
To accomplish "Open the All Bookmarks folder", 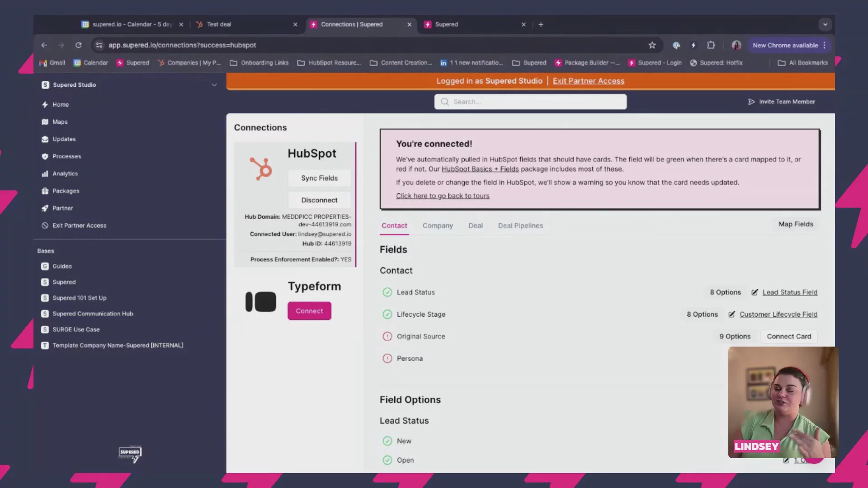I will tap(803, 63).
